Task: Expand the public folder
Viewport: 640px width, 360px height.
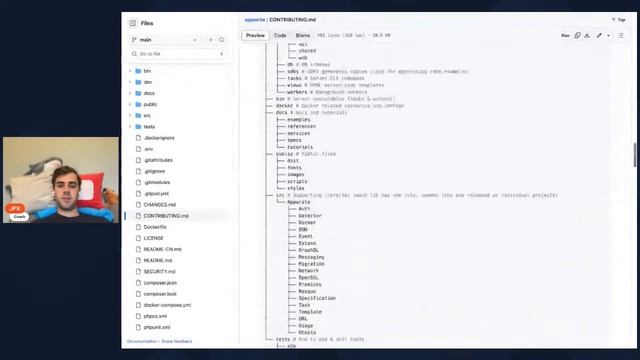Action: [x=130, y=104]
